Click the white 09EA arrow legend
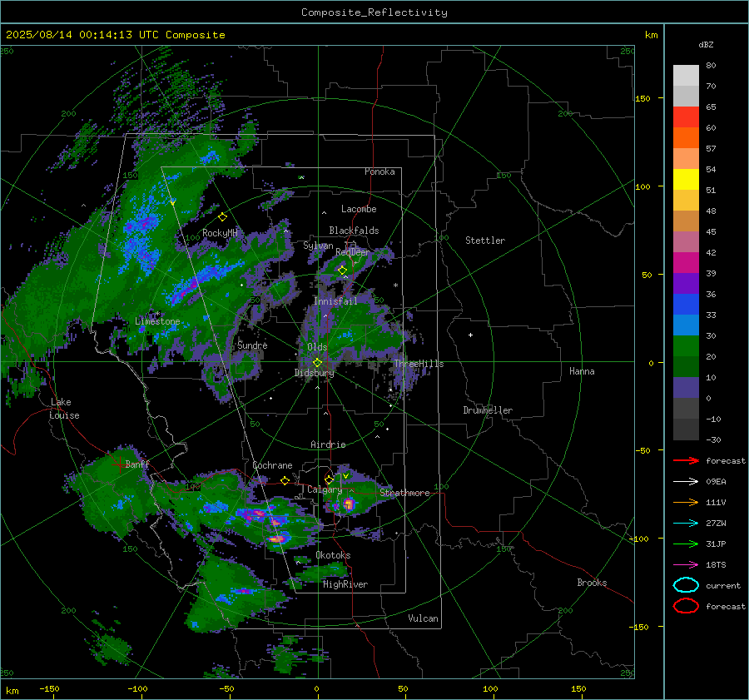 click(x=686, y=482)
